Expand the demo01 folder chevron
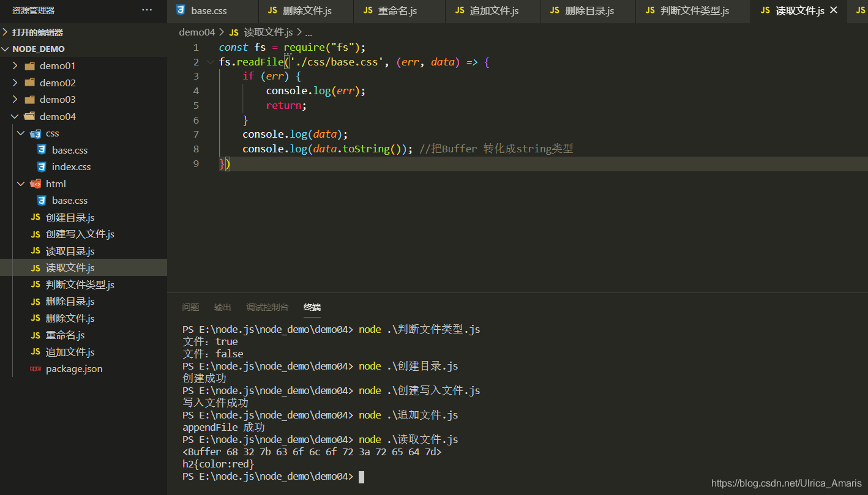The width and height of the screenshot is (868, 495). pos(15,65)
